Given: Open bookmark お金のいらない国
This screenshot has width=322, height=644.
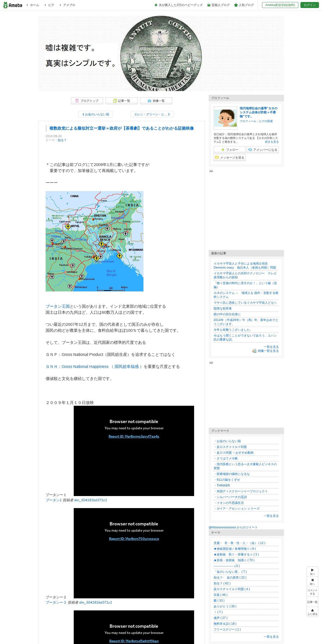Looking at the screenshot, I should coord(227,441).
